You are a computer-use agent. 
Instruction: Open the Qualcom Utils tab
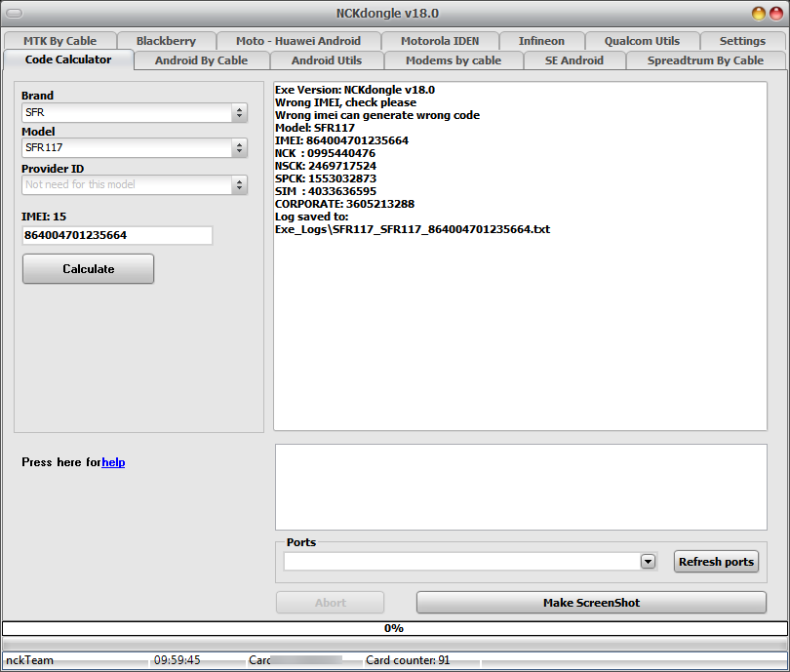[x=642, y=41]
